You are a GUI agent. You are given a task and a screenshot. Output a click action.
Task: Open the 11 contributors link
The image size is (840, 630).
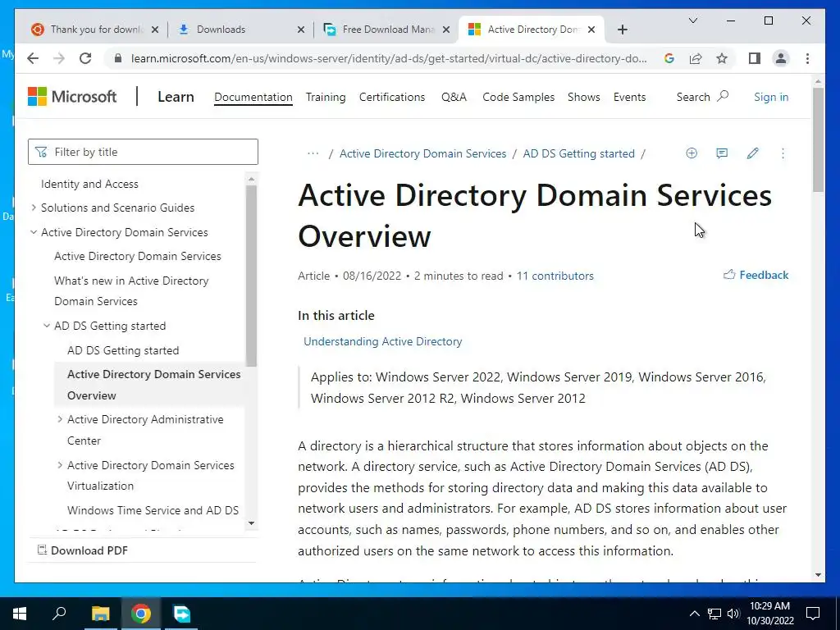coord(555,276)
